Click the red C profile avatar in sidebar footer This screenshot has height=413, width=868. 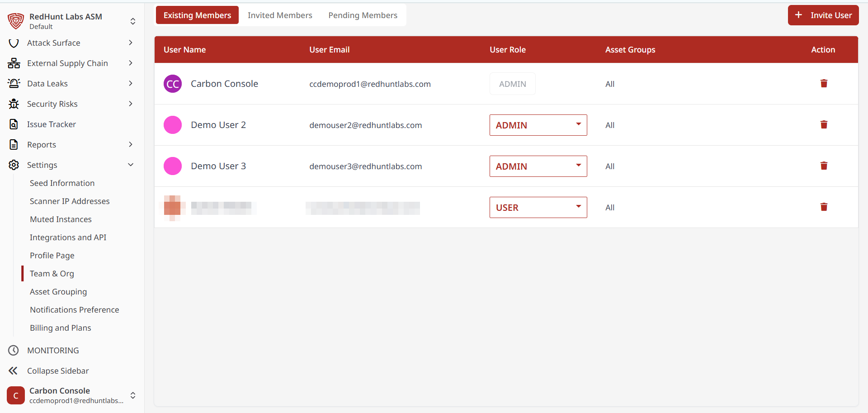pyautogui.click(x=16, y=395)
